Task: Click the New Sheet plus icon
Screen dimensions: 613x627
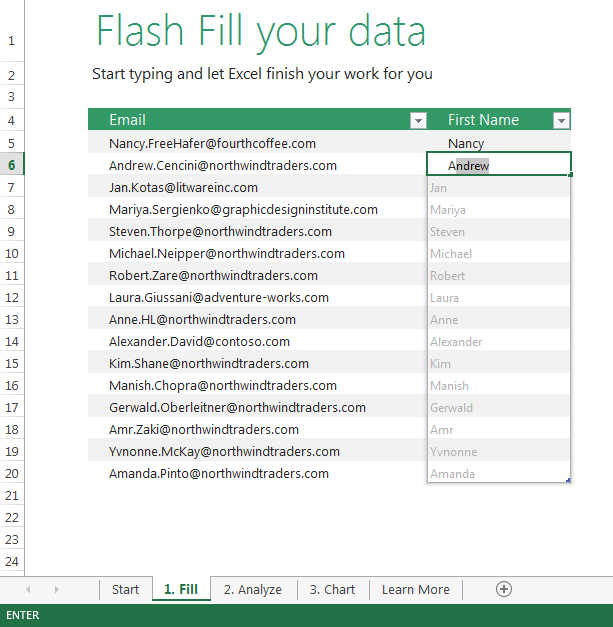Action: click(504, 589)
